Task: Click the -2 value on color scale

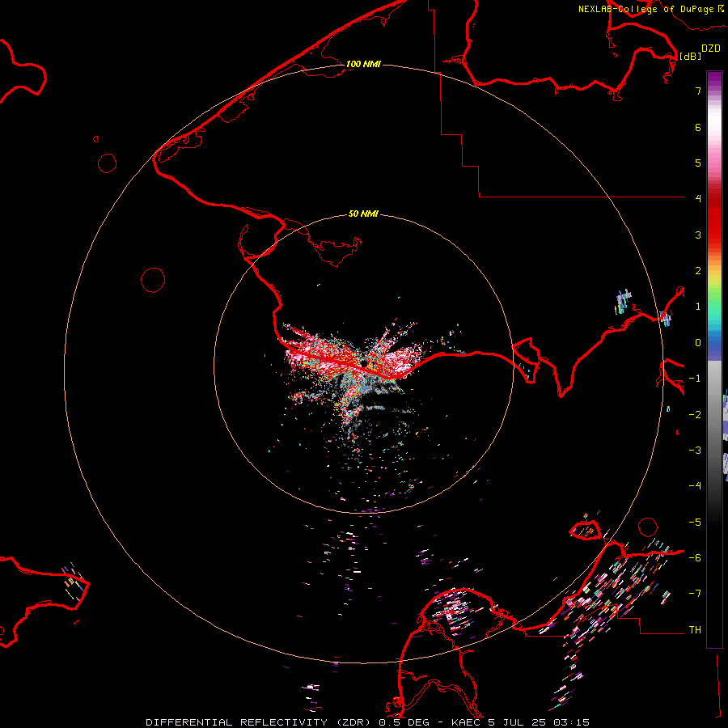Action: [x=695, y=415]
